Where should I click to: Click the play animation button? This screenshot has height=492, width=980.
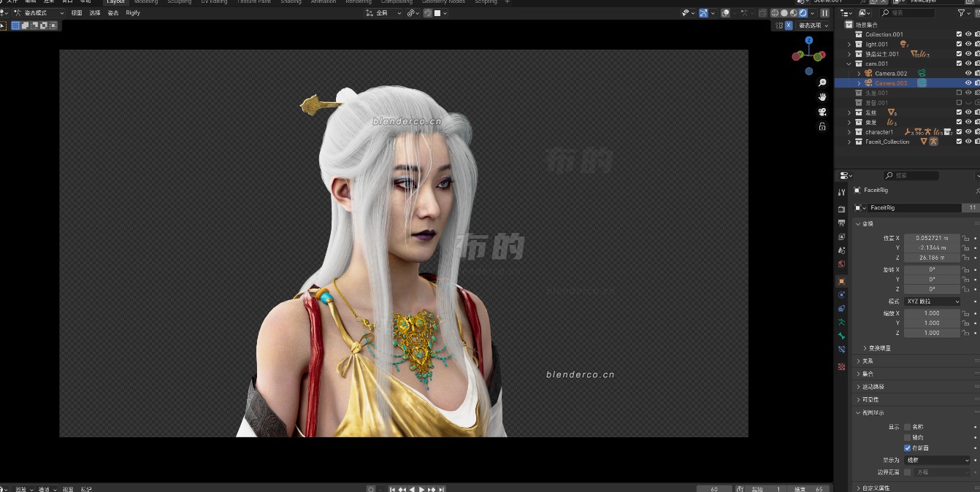pos(422,489)
